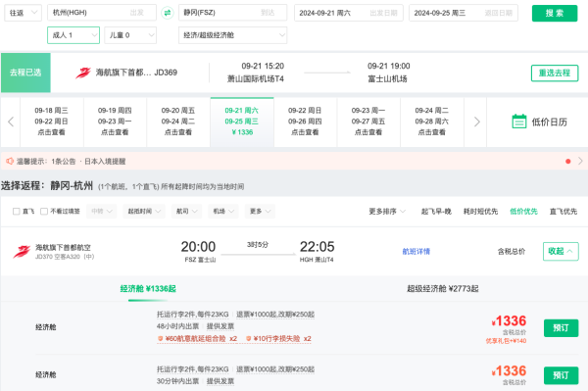Open the 航班详情 link
This screenshot has height=391, width=588.
(x=416, y=252)
